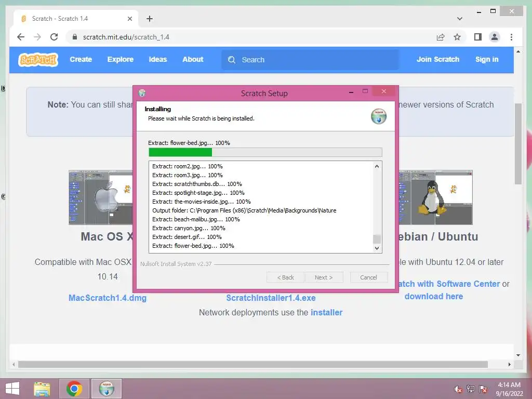Click the address bar URL

point(126,37)
